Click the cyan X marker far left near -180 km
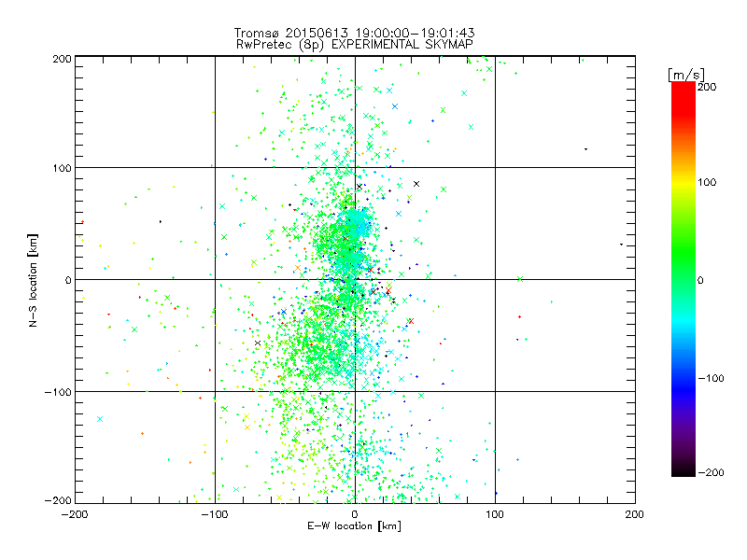This screenshot has width=747, height=560. tap(100, 419)
